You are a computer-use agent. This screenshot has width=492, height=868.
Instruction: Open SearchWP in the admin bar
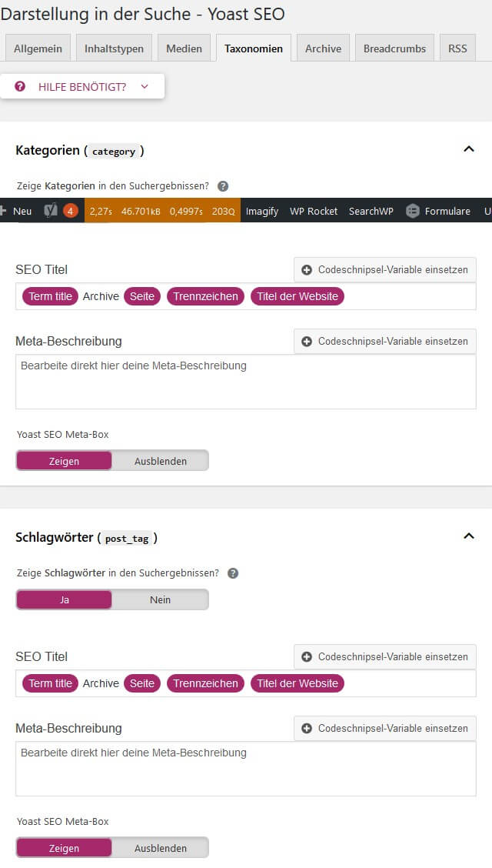(371, 211)
